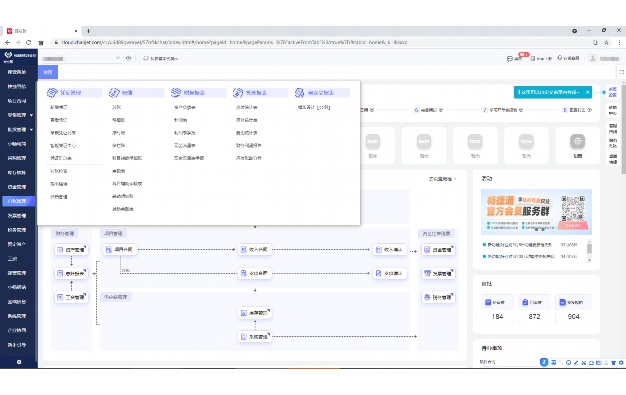This screenshot has height=395, width=626.
Task: Open a new browser tab with the plus button
Action: tap(88, 31)
